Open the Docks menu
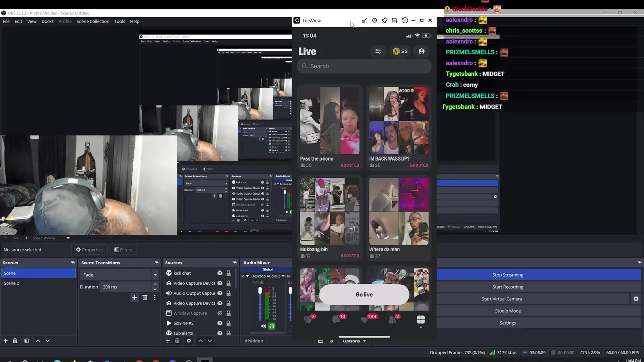Viewport: 644px width, 362px height. click(x=47, y=21)
